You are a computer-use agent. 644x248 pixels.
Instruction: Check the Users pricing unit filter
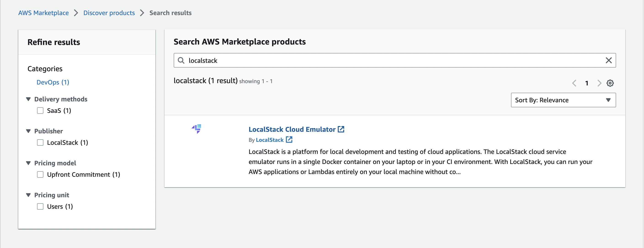pos(40,206)
